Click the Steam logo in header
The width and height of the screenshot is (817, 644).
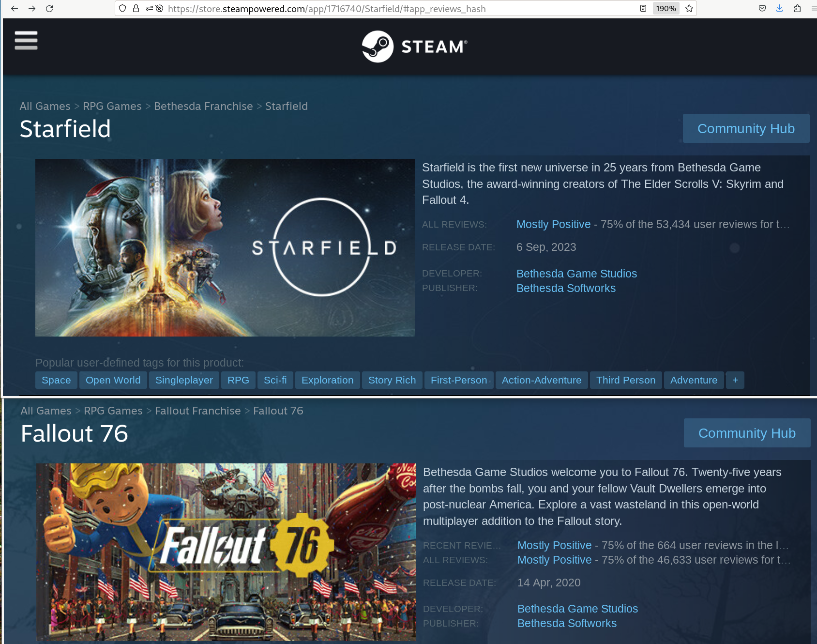pos(415,46)
